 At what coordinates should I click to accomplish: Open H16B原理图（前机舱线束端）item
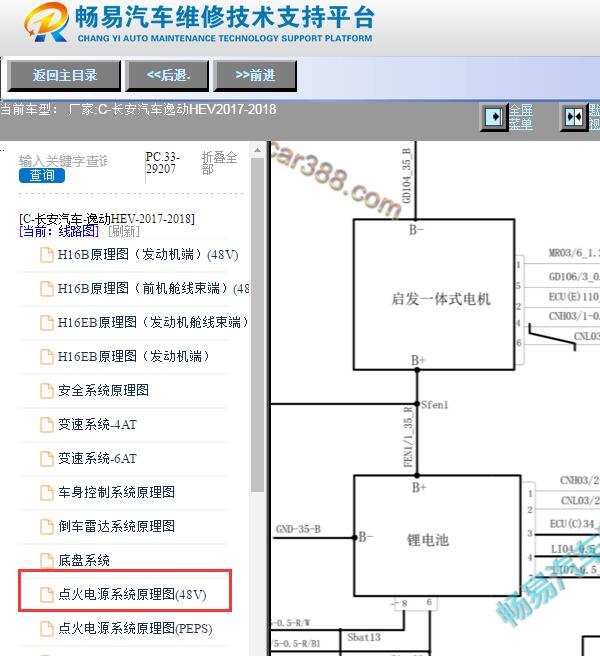pos(154,288)
